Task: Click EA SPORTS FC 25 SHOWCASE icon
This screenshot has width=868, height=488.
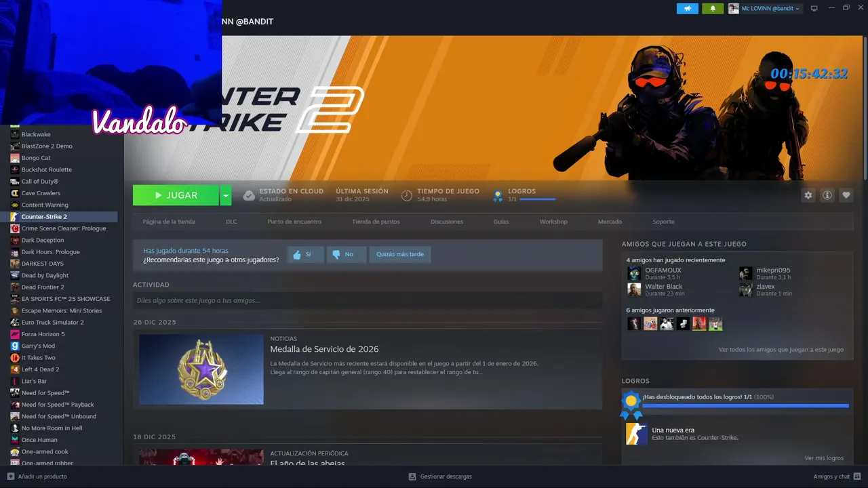Action: [x=15, y=299]
